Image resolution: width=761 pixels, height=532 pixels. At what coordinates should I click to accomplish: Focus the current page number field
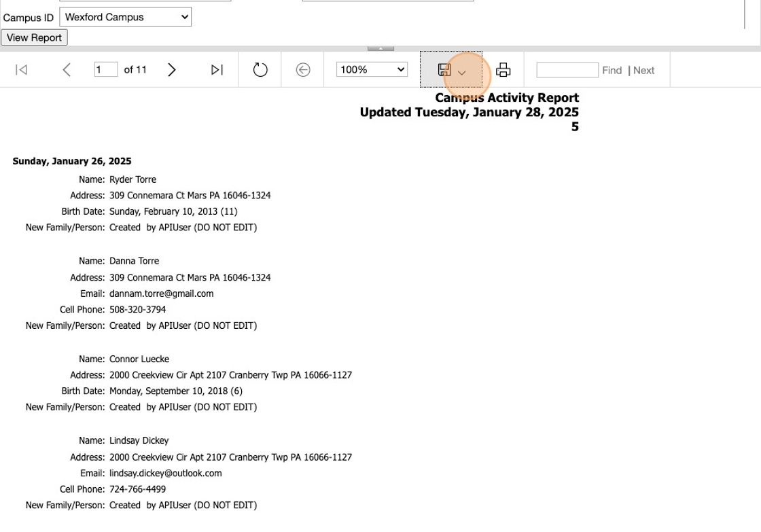tap(106, 69)
